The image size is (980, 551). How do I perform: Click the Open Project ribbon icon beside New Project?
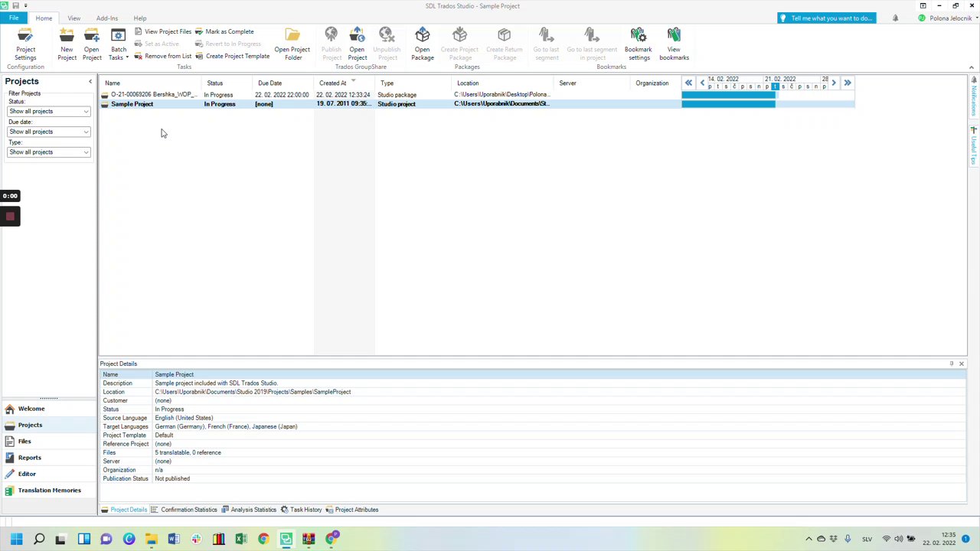[91, 44]
